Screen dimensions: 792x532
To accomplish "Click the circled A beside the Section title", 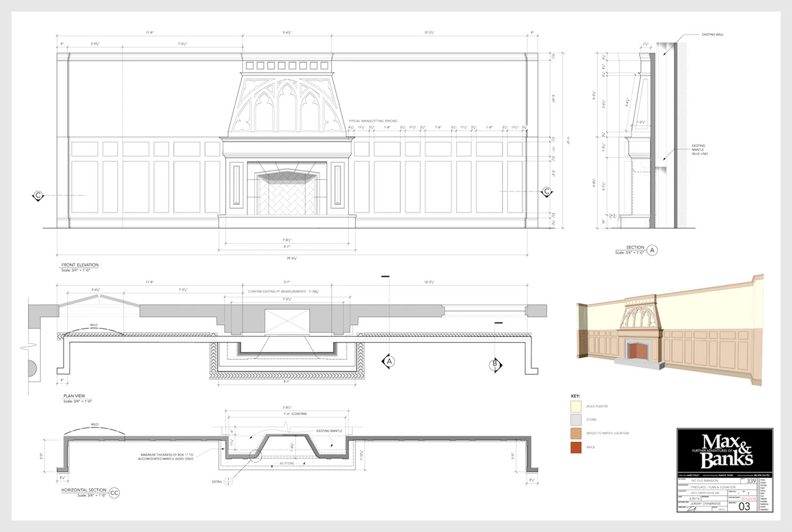I will (652, 250).
